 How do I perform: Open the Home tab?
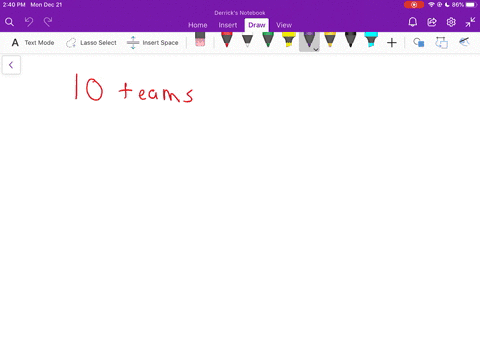(x=198, y=25)
